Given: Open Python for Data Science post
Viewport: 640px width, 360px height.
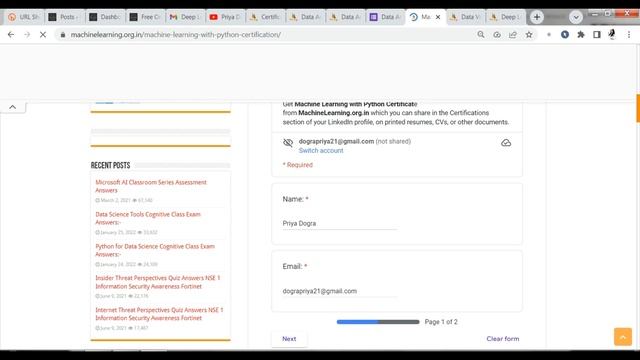Looking at the screenshot, I should point(155,250).
